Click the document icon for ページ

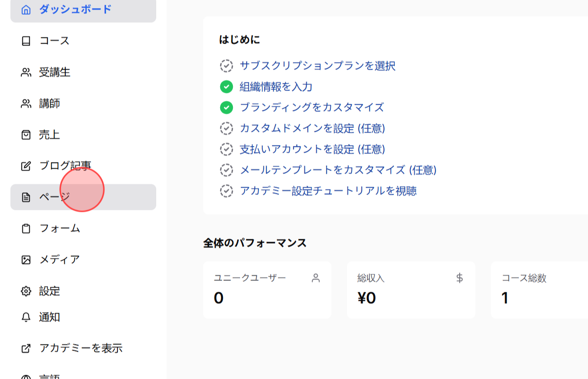(26, 197)
